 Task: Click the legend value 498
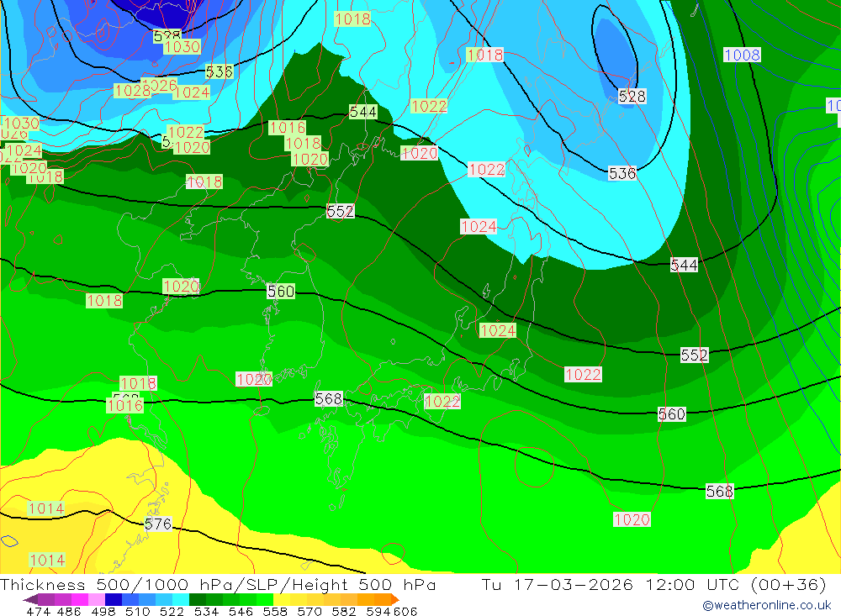click(x=103, y=612)
